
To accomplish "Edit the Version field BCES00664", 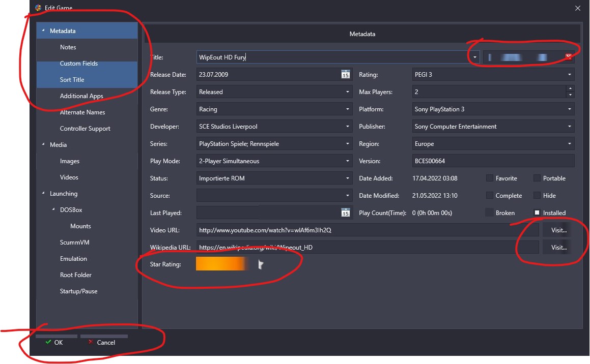I will (493, 161).
